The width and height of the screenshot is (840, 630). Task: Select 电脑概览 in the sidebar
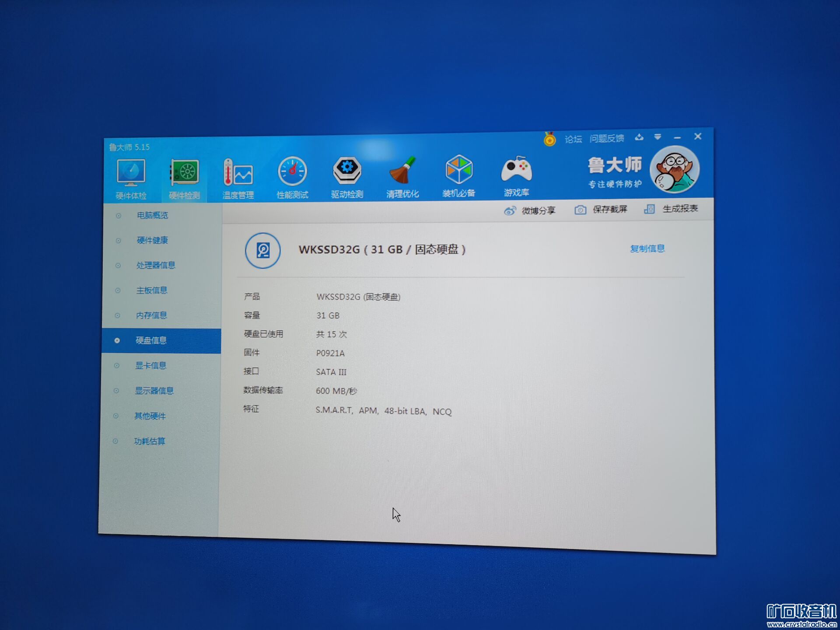coord(152,215)
